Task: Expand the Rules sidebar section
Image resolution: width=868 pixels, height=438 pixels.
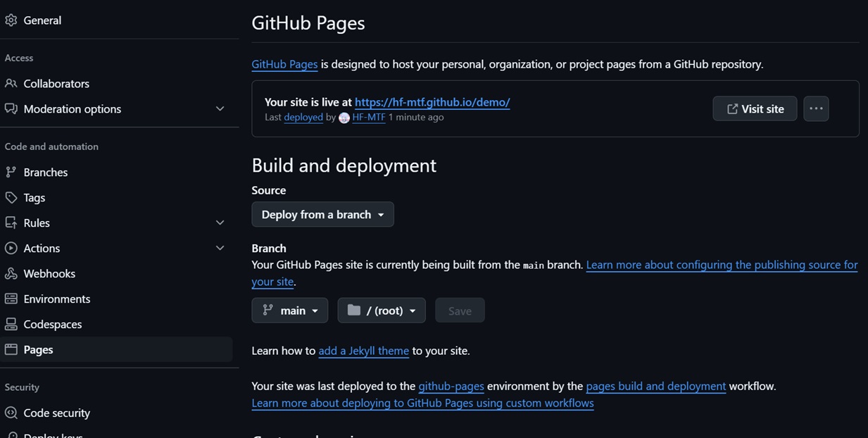Action: coord(220,223)
